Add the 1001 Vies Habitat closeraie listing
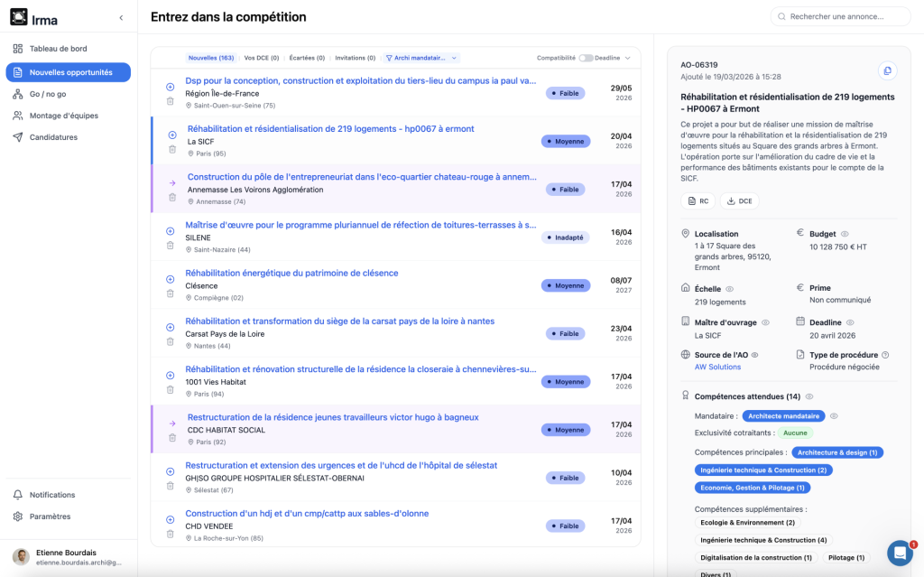The image size is (924, 577). [171, 376]
